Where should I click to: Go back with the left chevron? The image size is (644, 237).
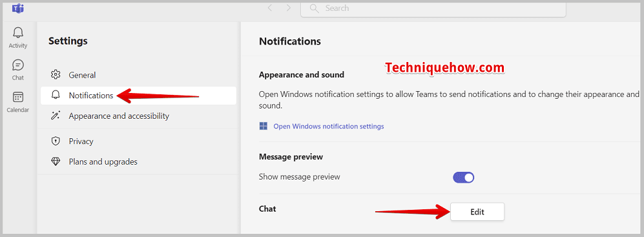click(270, 8)
